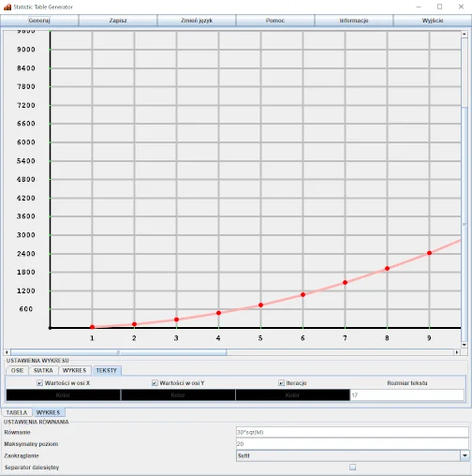
Task: Click the X axis label 4
Action: (218, 338)
